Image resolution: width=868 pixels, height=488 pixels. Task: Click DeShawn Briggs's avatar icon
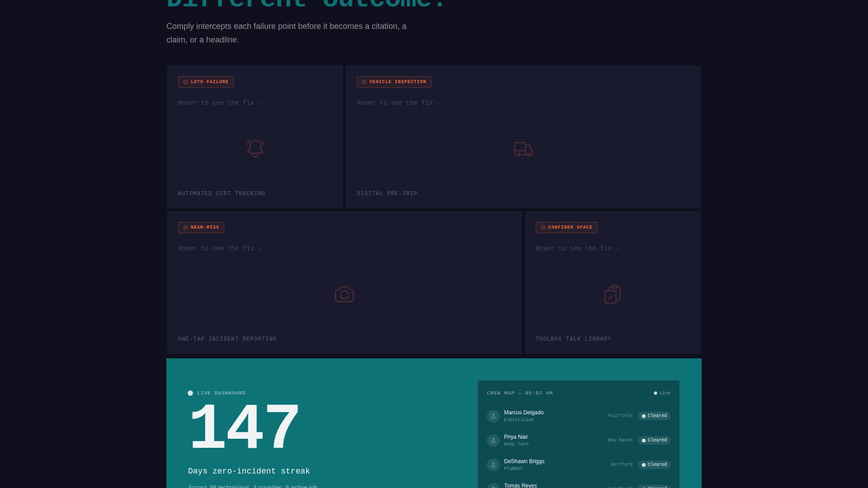coord(493,465)
